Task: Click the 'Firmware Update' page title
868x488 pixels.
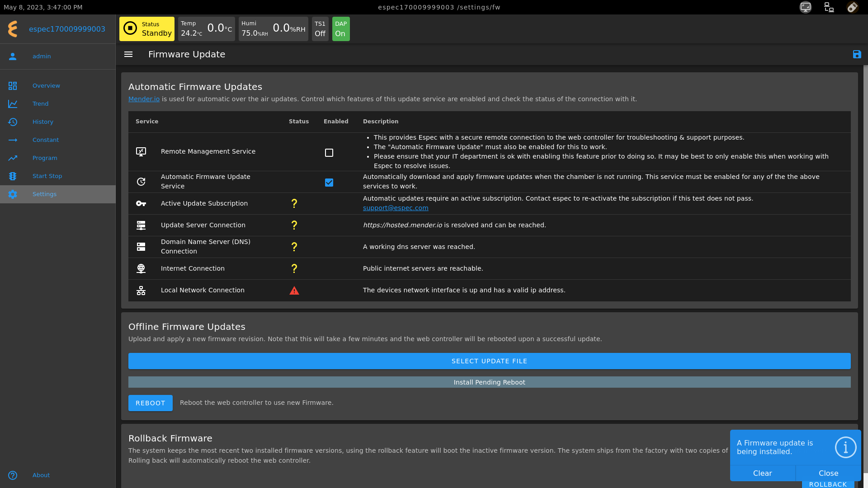Action: coord(187,54)
